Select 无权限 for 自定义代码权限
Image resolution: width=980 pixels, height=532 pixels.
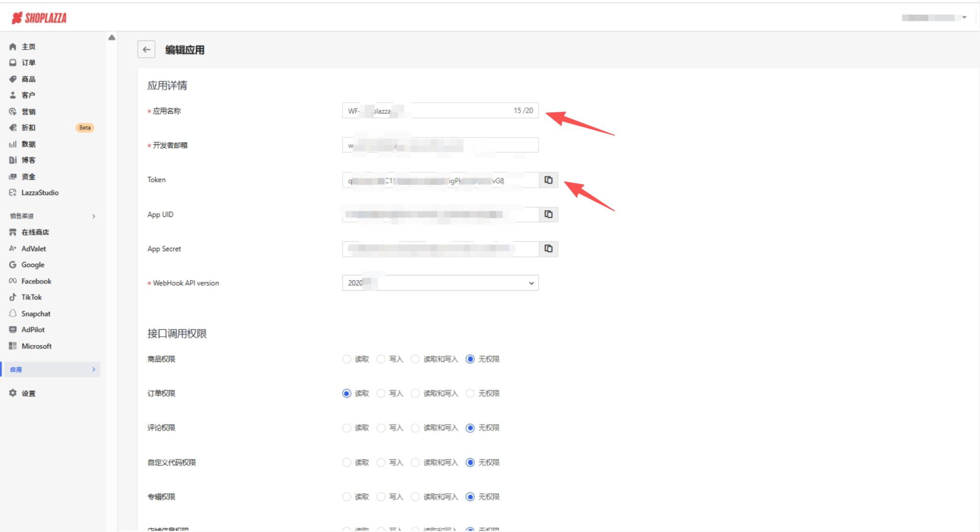click(470, 463)
